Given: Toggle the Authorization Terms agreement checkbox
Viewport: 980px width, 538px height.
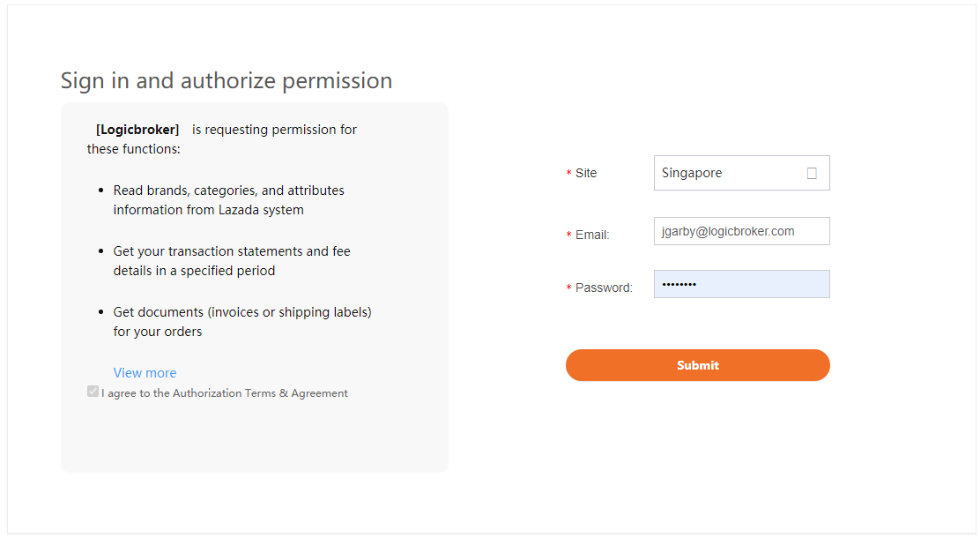Looking at the screenshot, I should tap(93, 392).
